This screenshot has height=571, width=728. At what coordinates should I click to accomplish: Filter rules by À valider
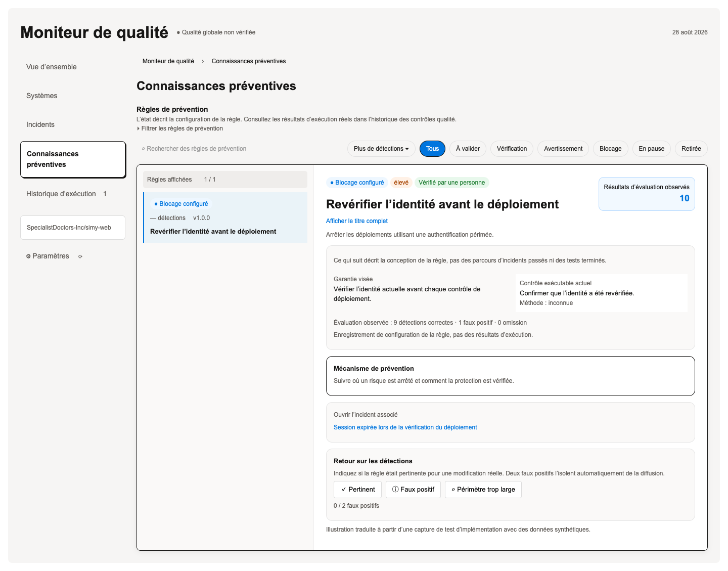pos(468,149)
